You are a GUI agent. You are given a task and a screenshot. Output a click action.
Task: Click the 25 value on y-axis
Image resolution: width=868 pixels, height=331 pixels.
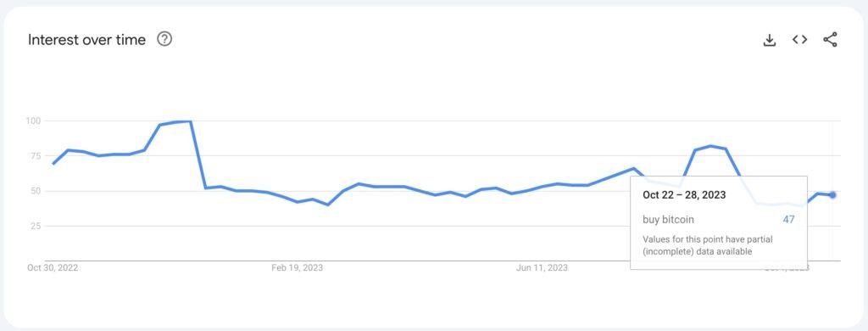click(36, 226)
